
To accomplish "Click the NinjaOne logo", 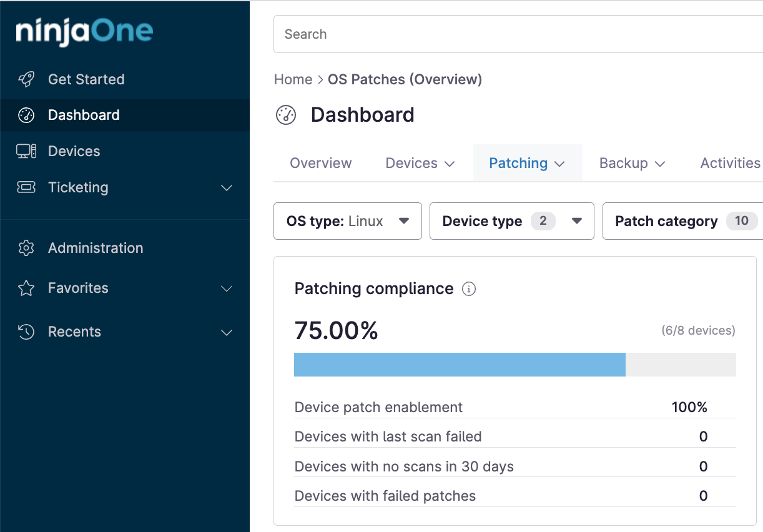I will 84,32.
